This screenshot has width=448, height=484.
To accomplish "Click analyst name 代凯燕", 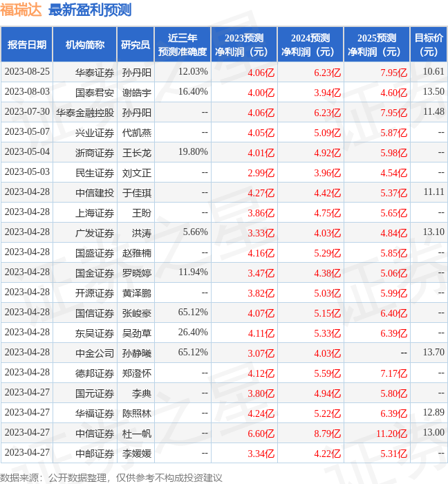I will [137, 133].
